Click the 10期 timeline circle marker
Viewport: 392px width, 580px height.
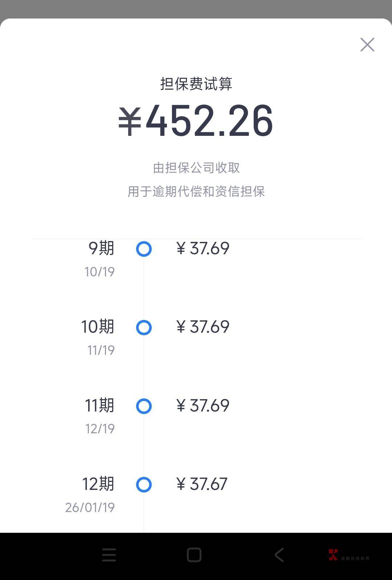144,328
